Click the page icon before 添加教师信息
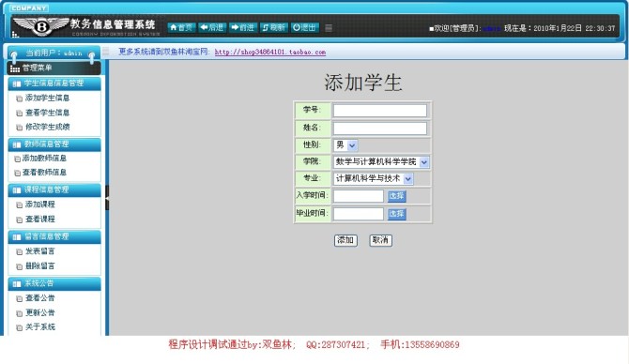This screenshot has height=364, width=629. [x=17, y=159]
